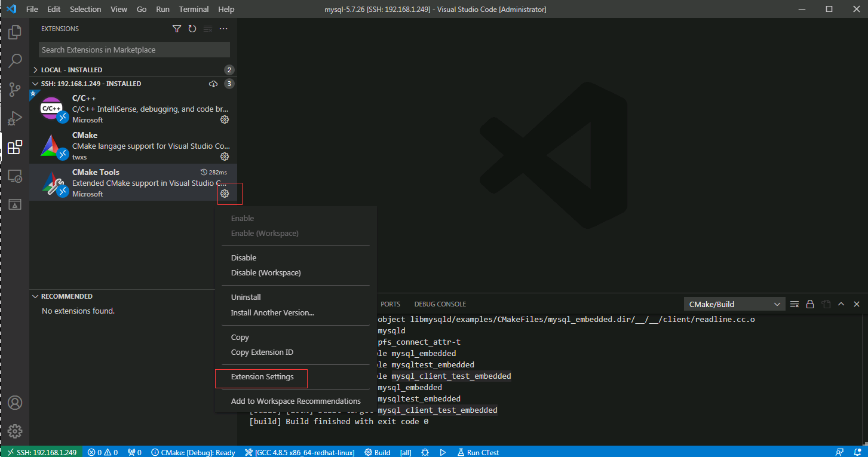Clear the output panel
The width and height of the screenshot is (868, 457).
pos(795,304)
